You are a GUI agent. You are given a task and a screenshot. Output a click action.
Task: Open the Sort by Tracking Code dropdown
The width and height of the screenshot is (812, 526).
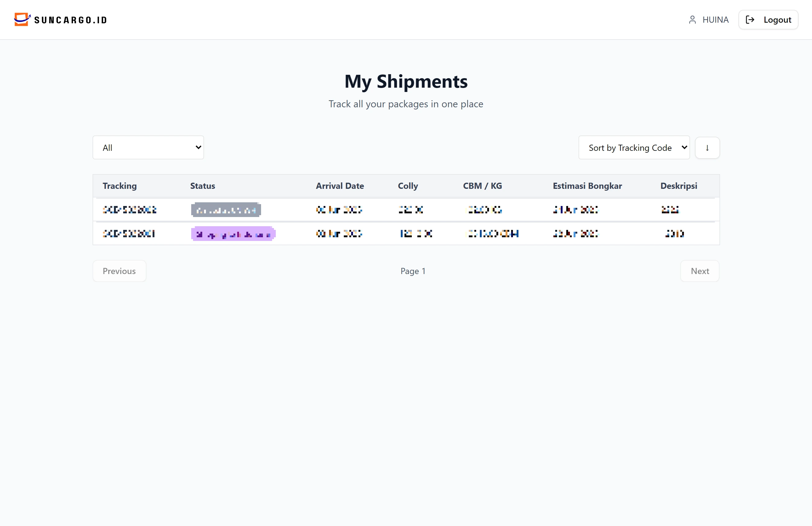[x=634, y=147]
